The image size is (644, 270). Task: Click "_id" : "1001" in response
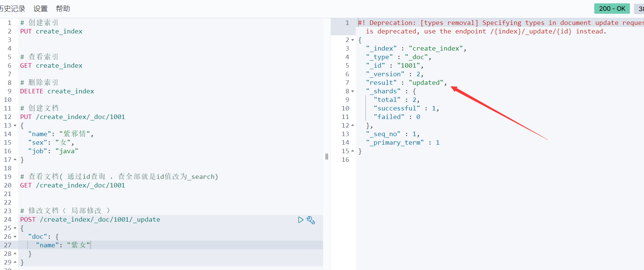pos(394,65)
